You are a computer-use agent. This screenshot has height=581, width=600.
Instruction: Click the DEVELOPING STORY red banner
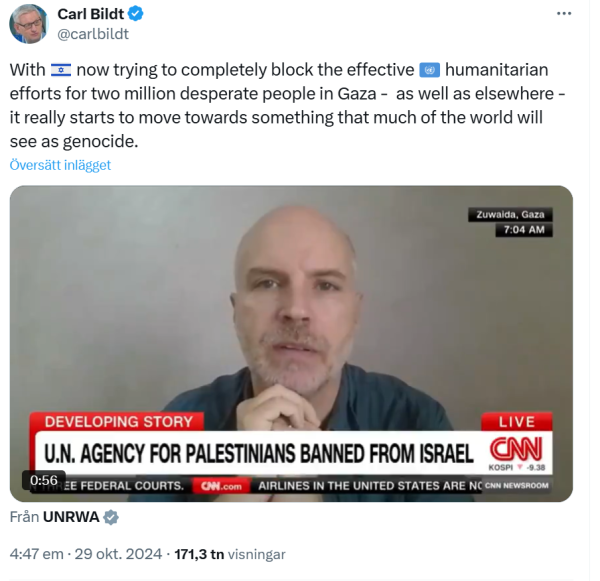118,421
